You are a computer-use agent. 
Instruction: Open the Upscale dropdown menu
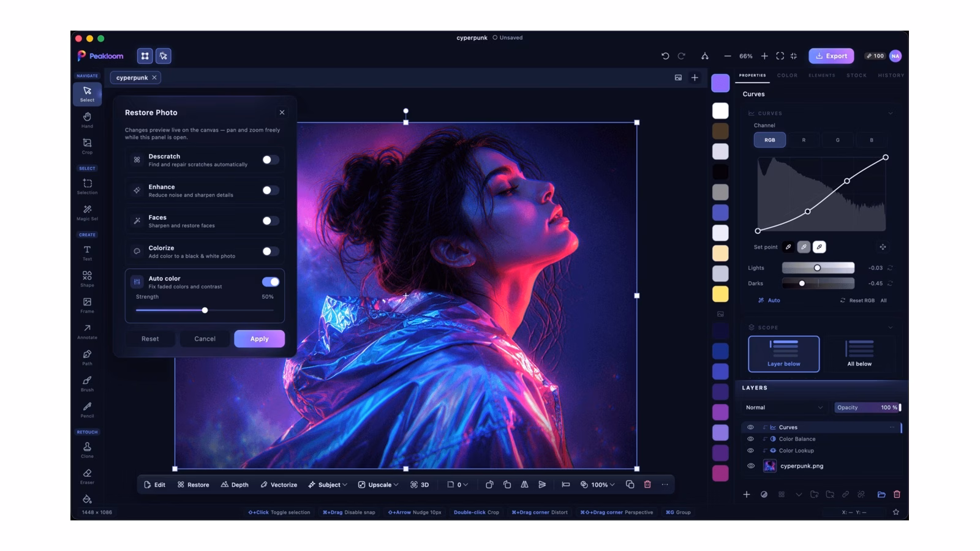pyautogui.click(x=378, y=484)
